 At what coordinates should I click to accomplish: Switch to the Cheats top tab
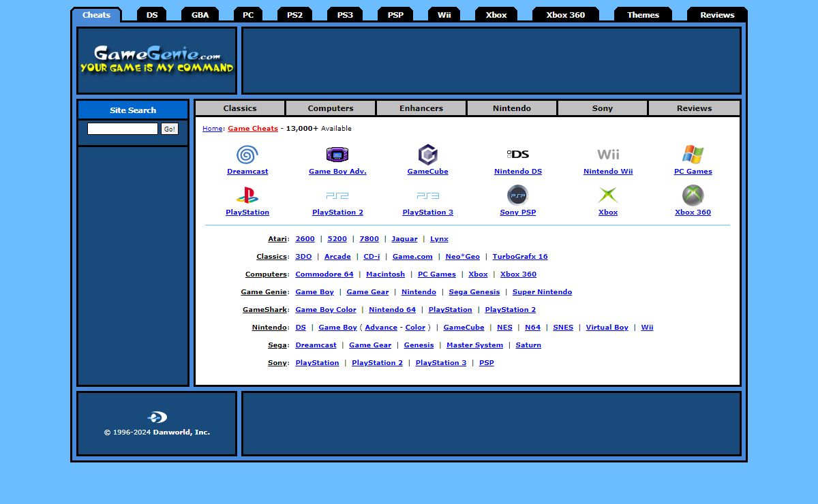[x=96, y=15]
